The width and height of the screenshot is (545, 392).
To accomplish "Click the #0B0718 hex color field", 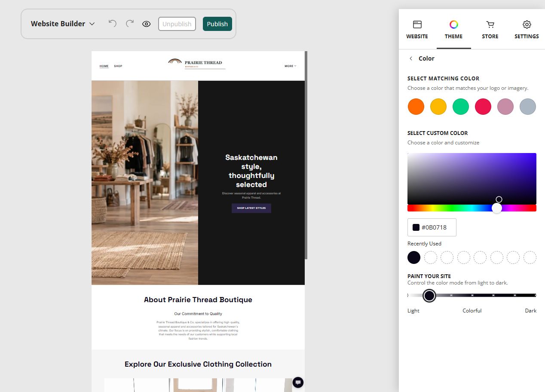I will pos(432,227).
